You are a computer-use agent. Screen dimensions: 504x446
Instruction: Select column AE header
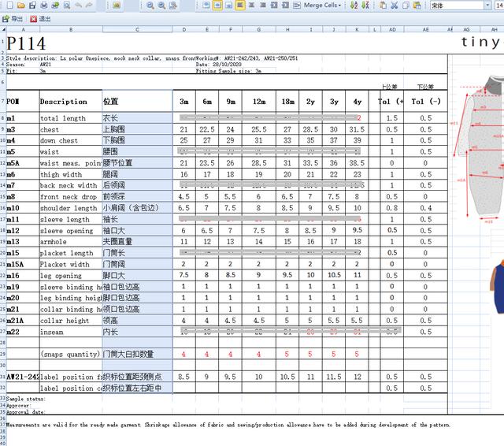pyautogui.click(x=425, y=30)
